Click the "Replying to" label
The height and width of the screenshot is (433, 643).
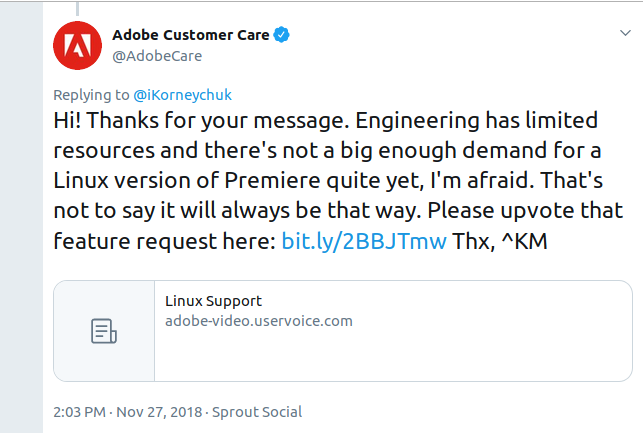tap(91, 95)
